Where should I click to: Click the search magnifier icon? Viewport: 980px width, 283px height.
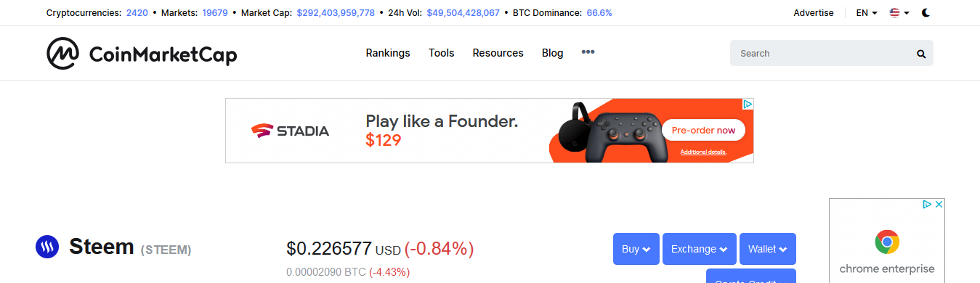point(921,54)
